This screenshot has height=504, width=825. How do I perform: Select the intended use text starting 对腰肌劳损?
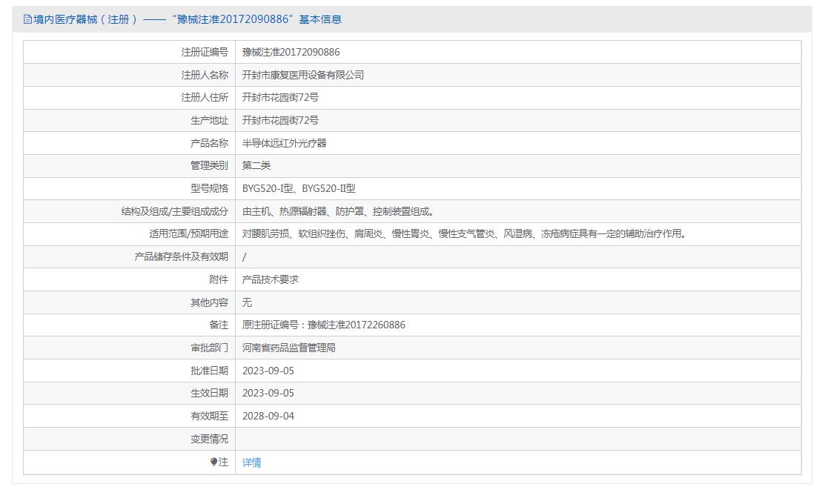tap(465, 233)
